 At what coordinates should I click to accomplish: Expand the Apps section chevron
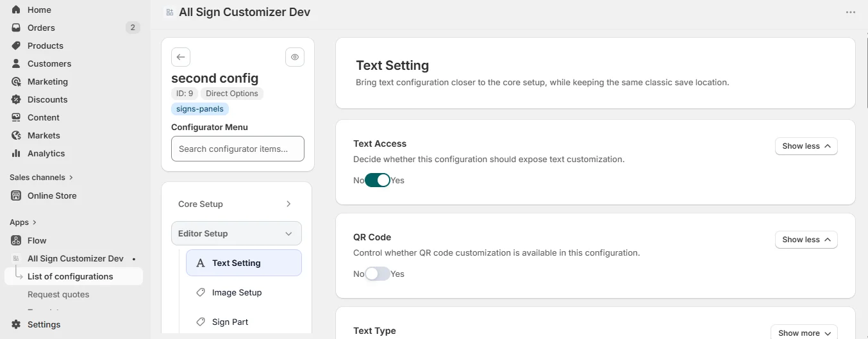[x=35, y=222]
